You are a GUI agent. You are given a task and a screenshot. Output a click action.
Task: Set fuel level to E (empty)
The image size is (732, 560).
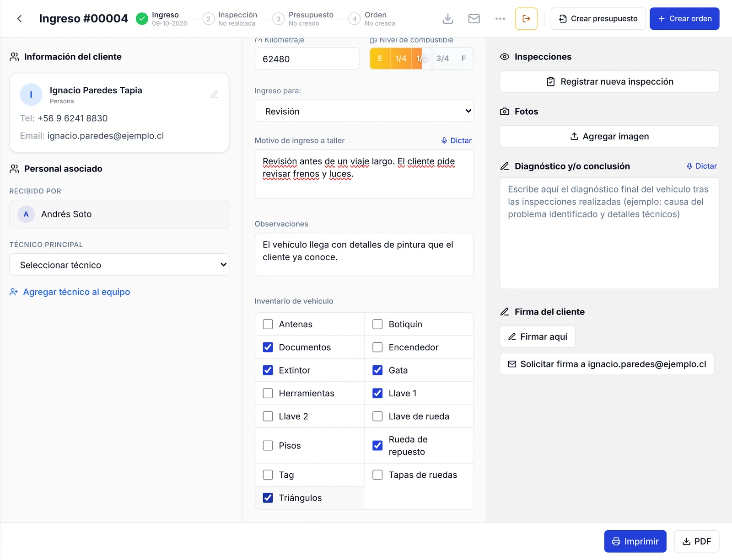pos(380,59)
